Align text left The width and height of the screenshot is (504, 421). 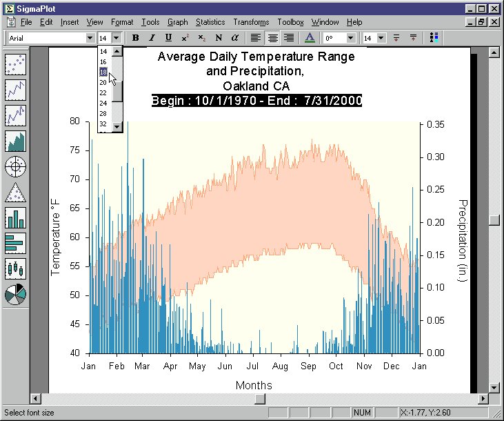(x=256, y=38)
